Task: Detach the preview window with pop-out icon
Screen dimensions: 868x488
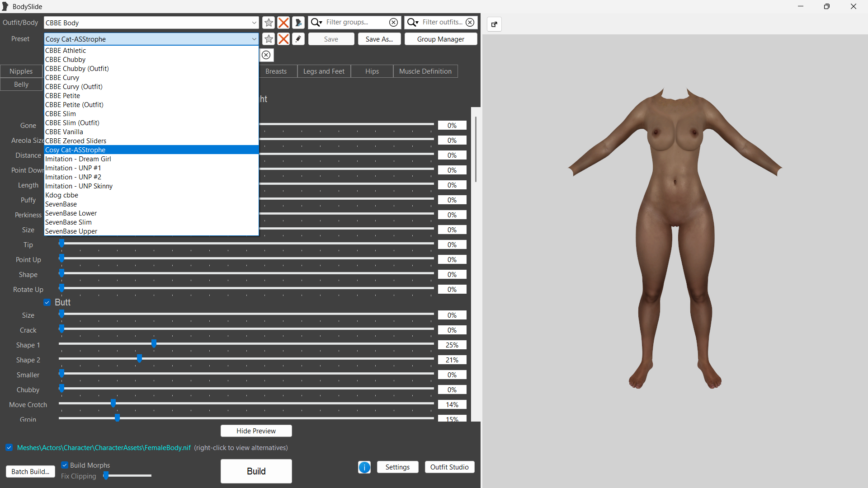Action: (494, 24)
